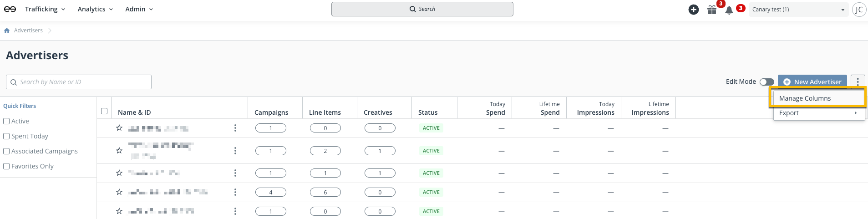The width and height of the screenshot is (868, 219).
Task: Check the Favorites Only filter
Action: point(6,166)
